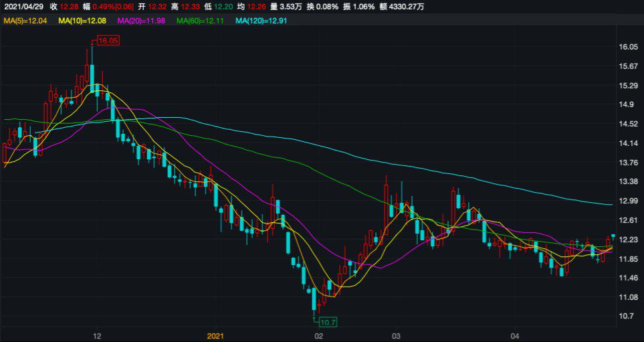Click the 2021 year label on time axis
Screen dimensions: 644x342
[x=215, y=335]
